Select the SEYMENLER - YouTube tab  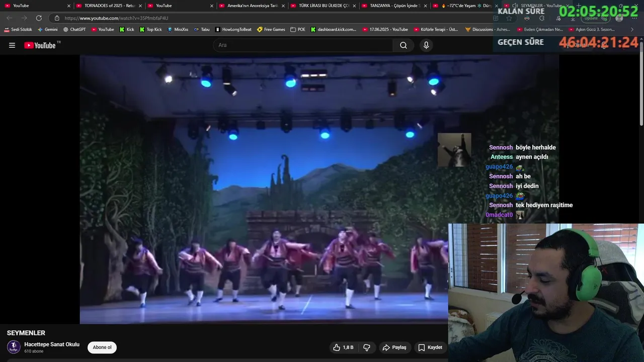pos(536,6)
